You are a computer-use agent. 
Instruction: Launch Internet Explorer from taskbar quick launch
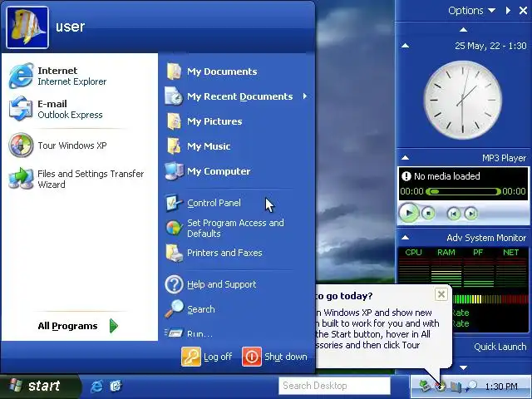[x=96, y=386]
